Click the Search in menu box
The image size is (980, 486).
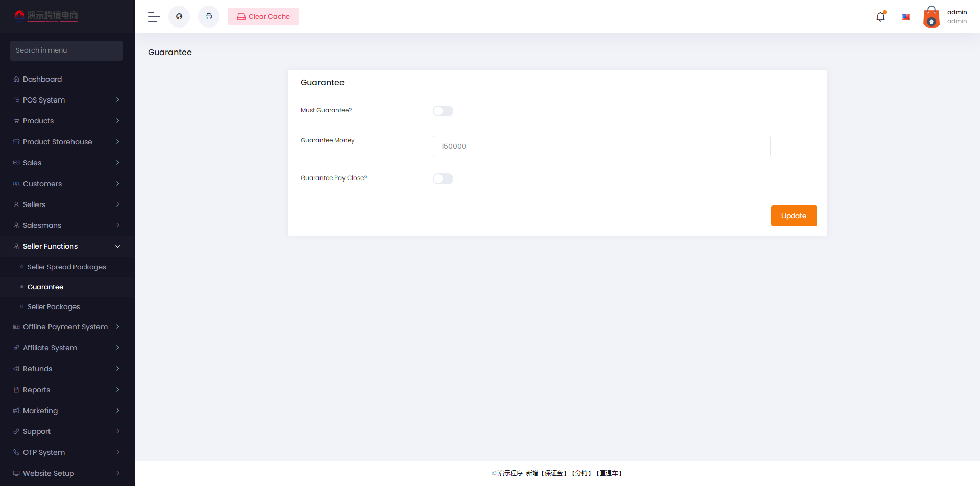tap(66, 50)
